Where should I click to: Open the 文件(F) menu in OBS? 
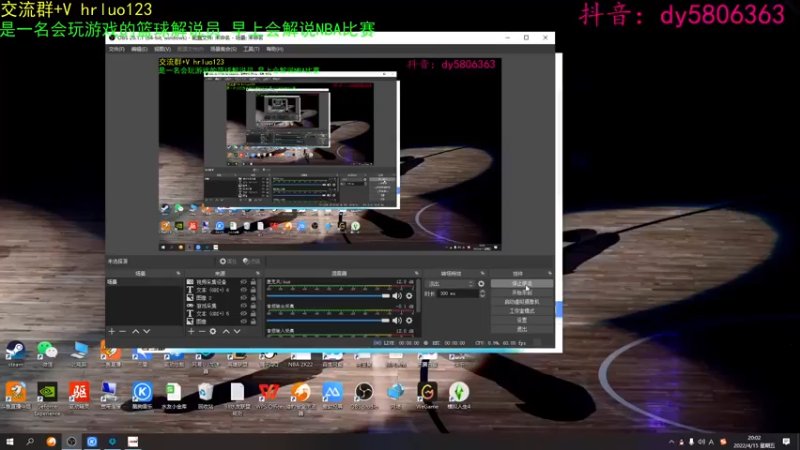[116, 49]
